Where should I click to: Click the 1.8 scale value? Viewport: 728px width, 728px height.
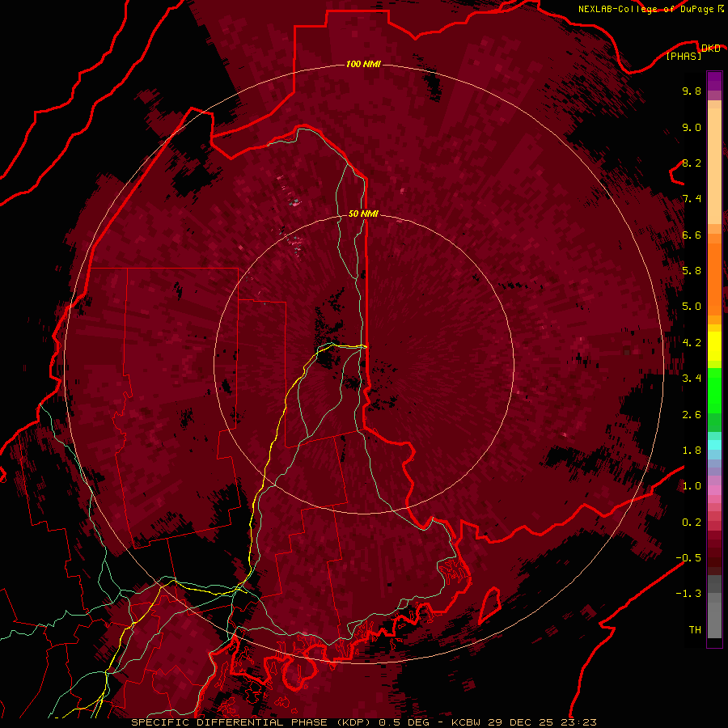point(692,451)
